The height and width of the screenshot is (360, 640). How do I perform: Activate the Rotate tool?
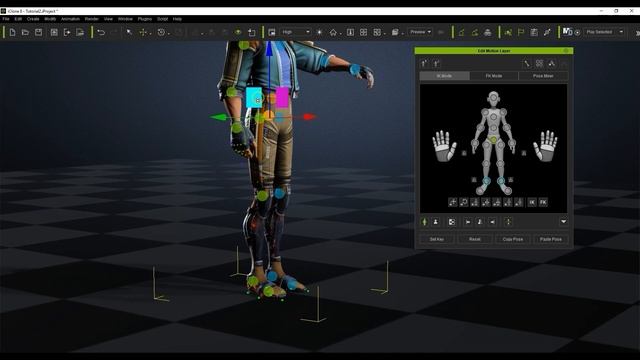coord(161,32)
